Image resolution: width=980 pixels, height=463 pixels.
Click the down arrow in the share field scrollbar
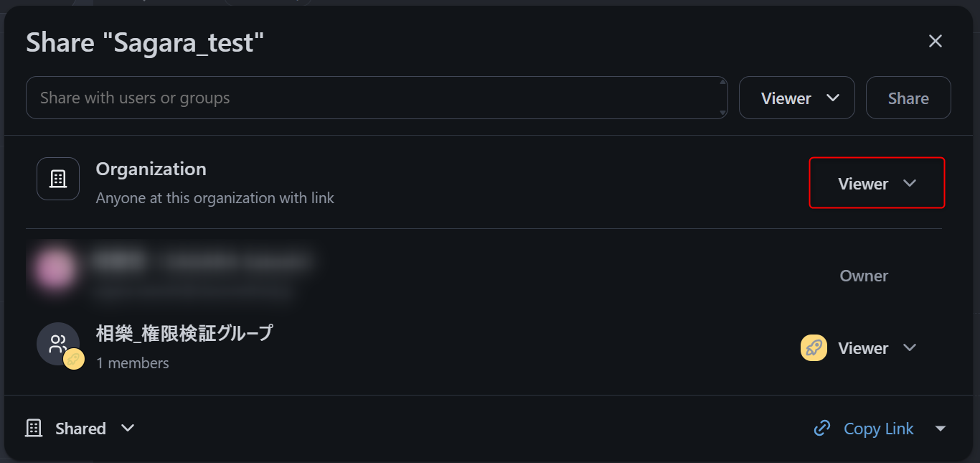[x=722, y=113]
